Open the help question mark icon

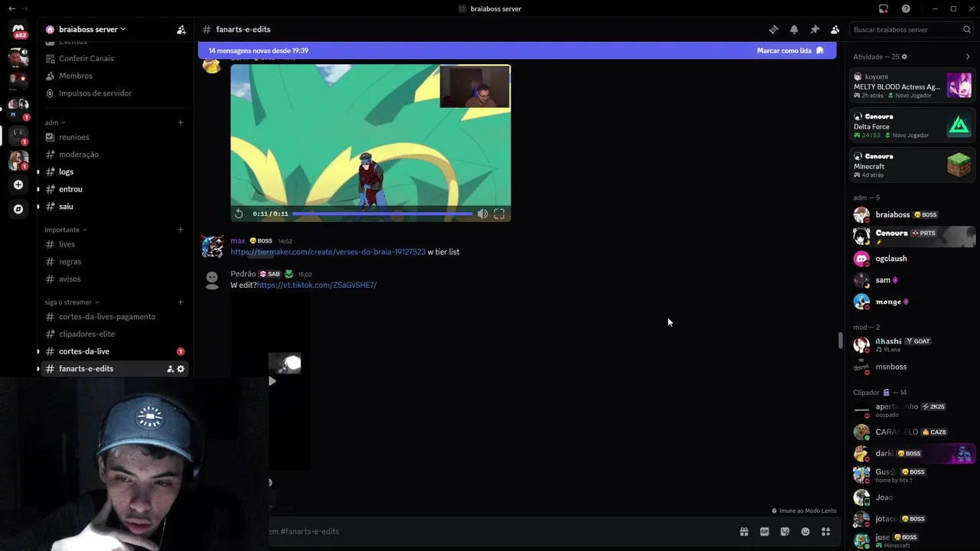906,8
